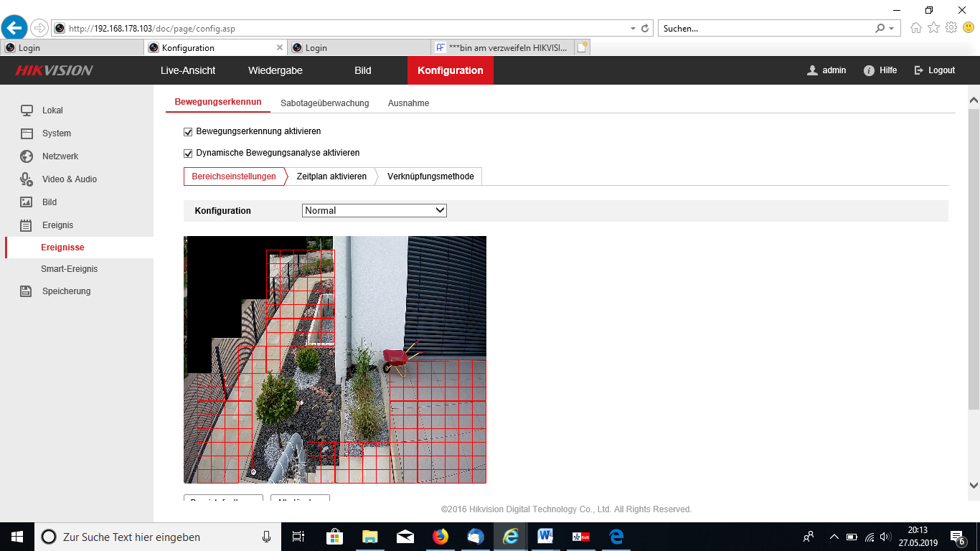Expand the browser address bar history dropdown

[x=633, y=29]
